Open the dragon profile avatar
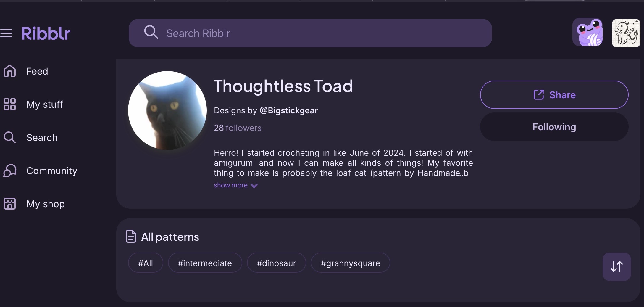This screenshot has height=307, width=644. point(626,33)
